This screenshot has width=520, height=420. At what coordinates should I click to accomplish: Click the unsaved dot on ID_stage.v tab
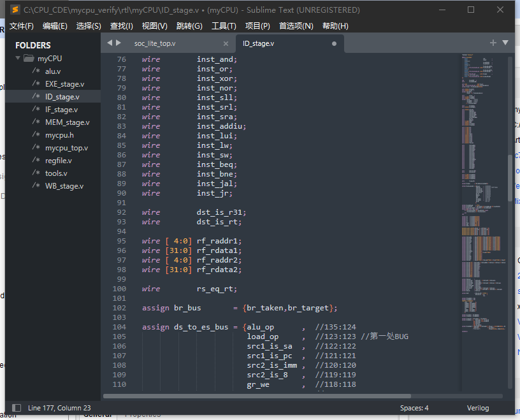pyautogui.click(x=334, y=43)
